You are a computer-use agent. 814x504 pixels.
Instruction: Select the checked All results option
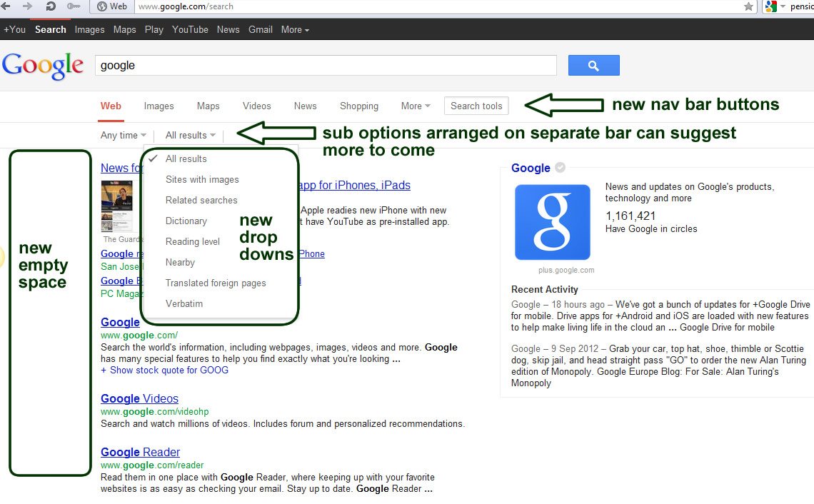186,158
